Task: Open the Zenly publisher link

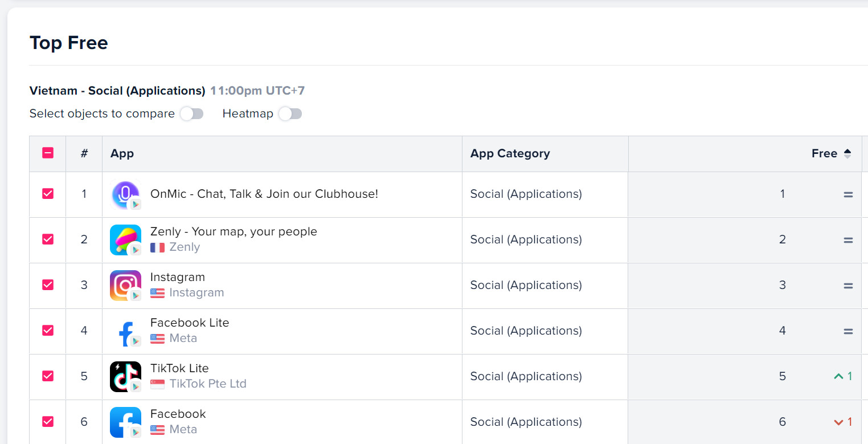Action: (x=185, y=247)
